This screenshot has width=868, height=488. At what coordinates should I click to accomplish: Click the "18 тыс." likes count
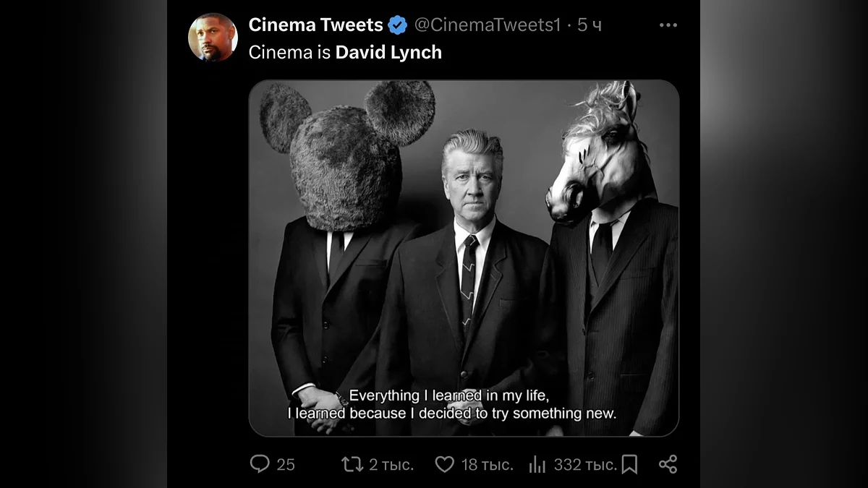click(x=487, y=465)
